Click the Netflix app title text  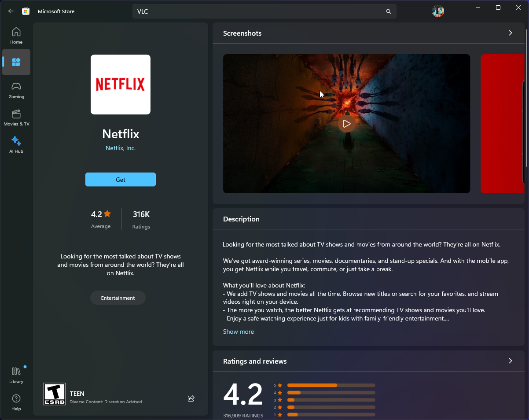pos(121,134)
